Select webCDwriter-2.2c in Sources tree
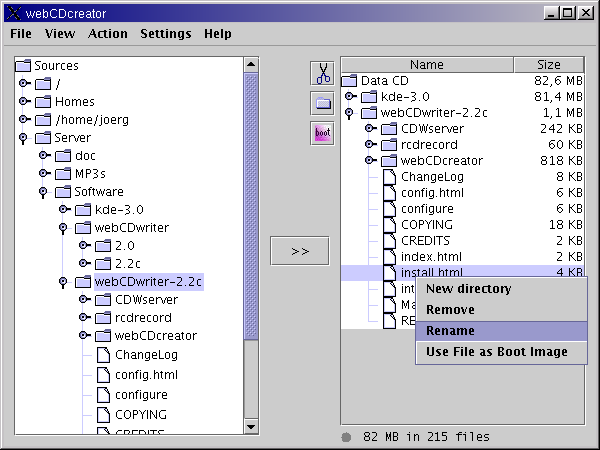The image size is (600, 450). (x=148, y=282)
